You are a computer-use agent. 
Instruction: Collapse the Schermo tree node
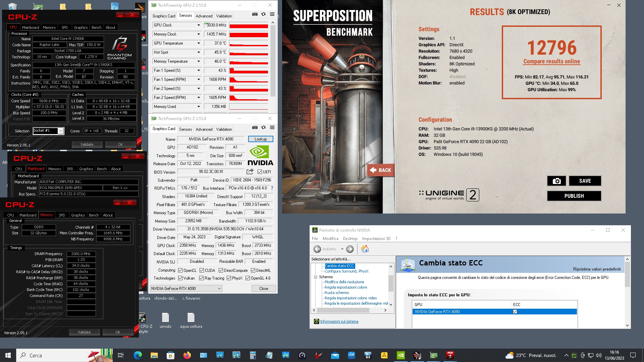(x=315, y=277)
